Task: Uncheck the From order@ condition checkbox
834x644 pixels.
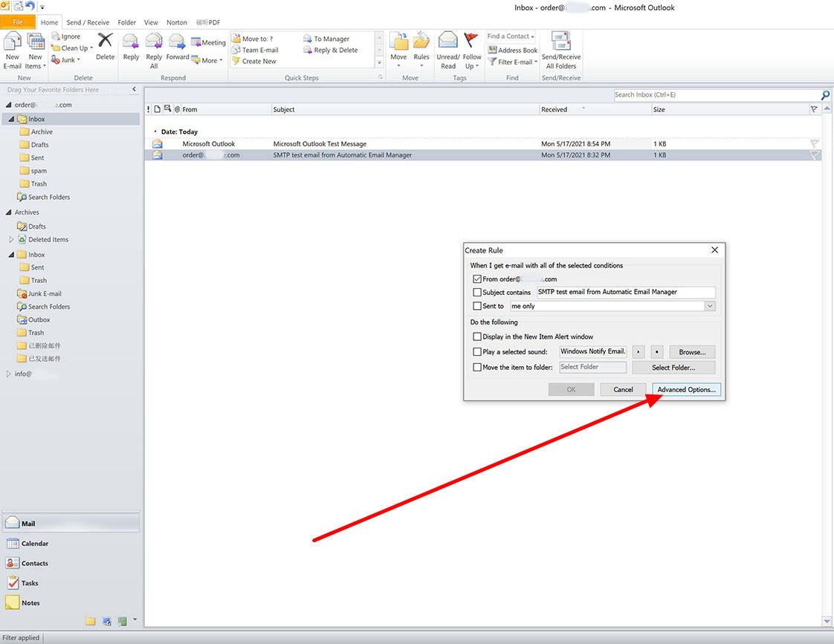Action: coord(477,279)
